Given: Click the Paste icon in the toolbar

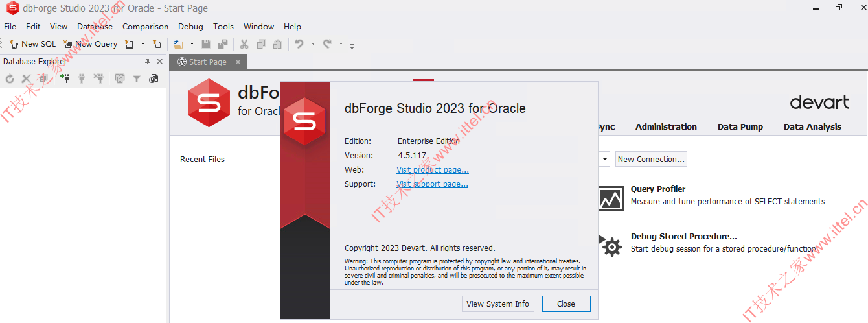Looking at the screenshot, I should (277, 44).
